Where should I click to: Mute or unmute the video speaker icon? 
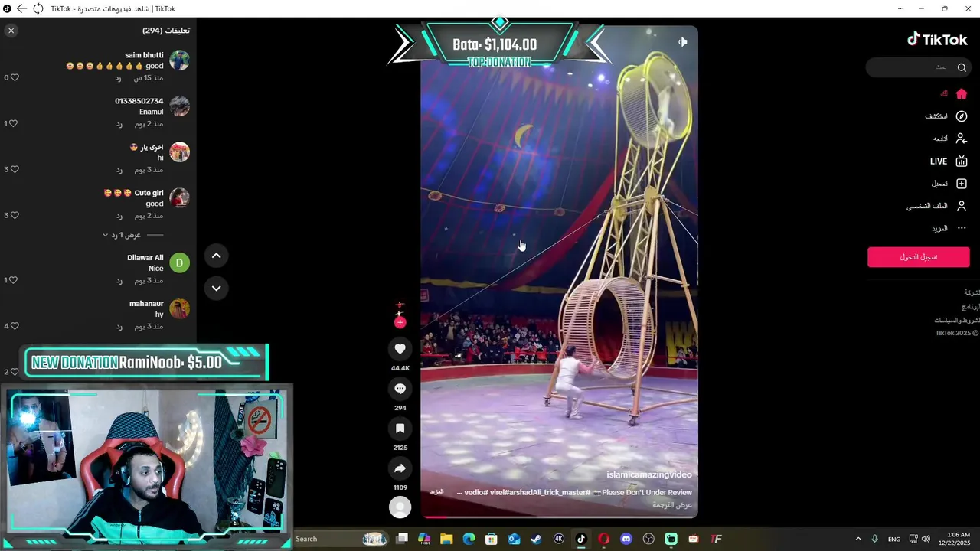click(x=683, y=42)
